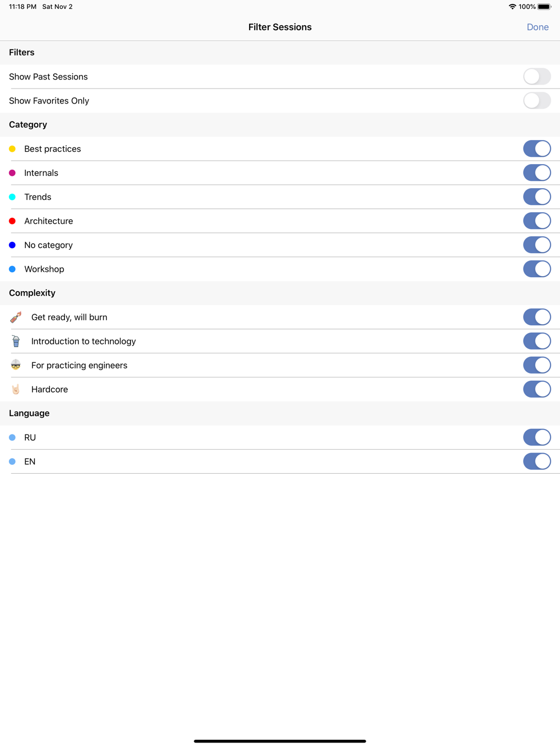Tap the rock hand icon beside Hardcore
This screenshot has width=560, height=747.
coord(16,389)
